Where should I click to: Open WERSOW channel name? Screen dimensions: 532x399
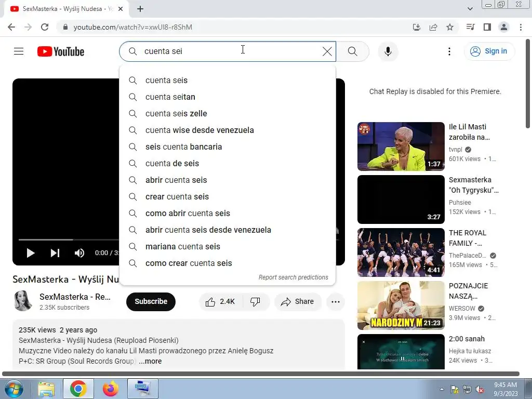tap(462, 309)
